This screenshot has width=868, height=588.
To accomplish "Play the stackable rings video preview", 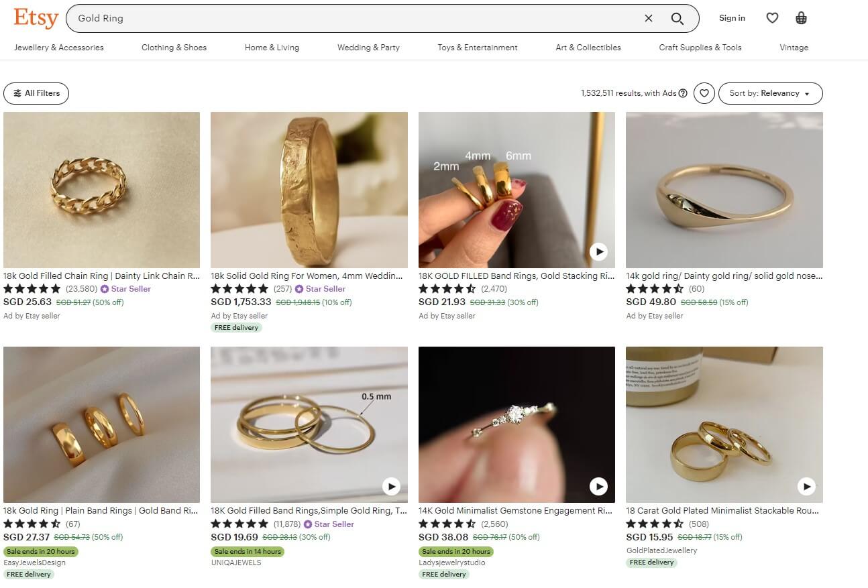I will (806, 486).
